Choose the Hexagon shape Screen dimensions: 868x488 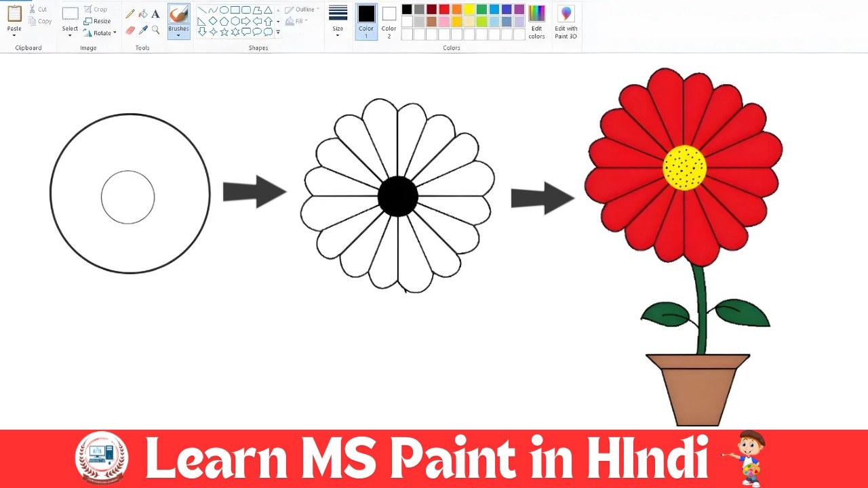235,21
